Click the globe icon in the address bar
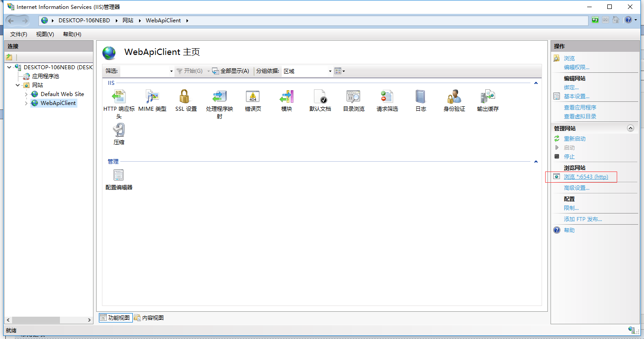The width and height of the screenshot is (644, 339). [x=45, y=21]
